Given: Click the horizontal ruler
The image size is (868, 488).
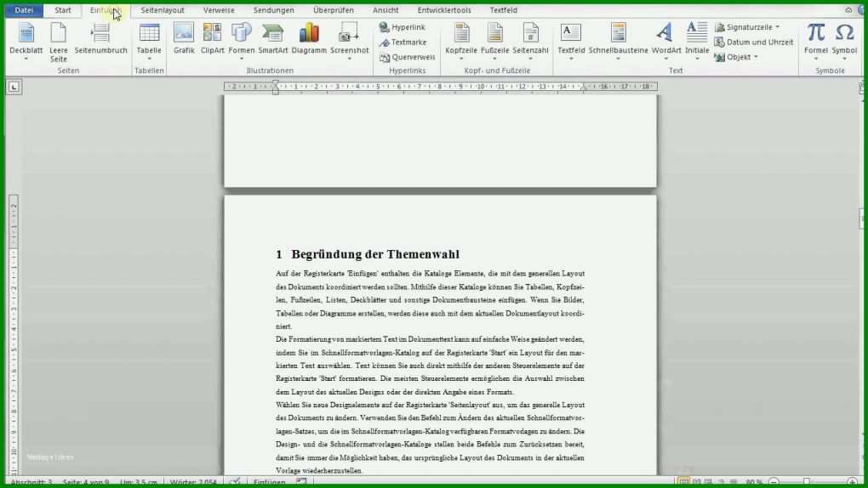Looking at the screenshot, I should (x=441, y=87).
